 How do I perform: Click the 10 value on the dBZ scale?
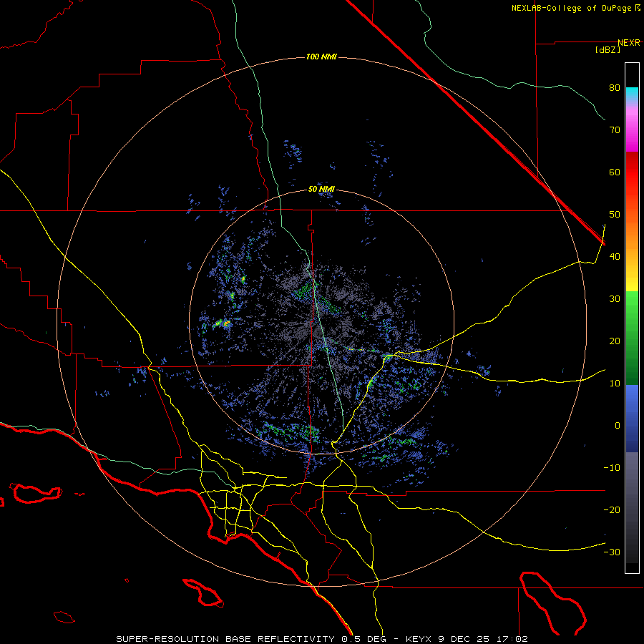click(615, 384)
